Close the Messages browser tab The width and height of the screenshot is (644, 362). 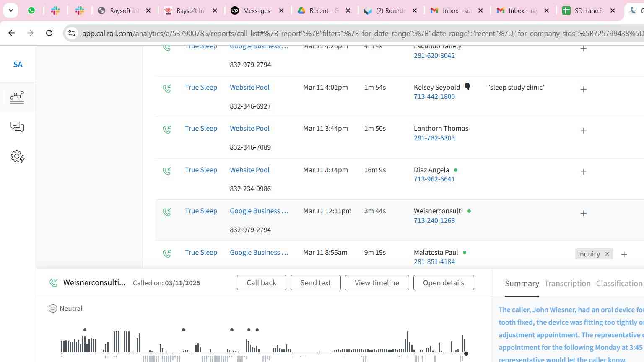(x=281, y=10)
